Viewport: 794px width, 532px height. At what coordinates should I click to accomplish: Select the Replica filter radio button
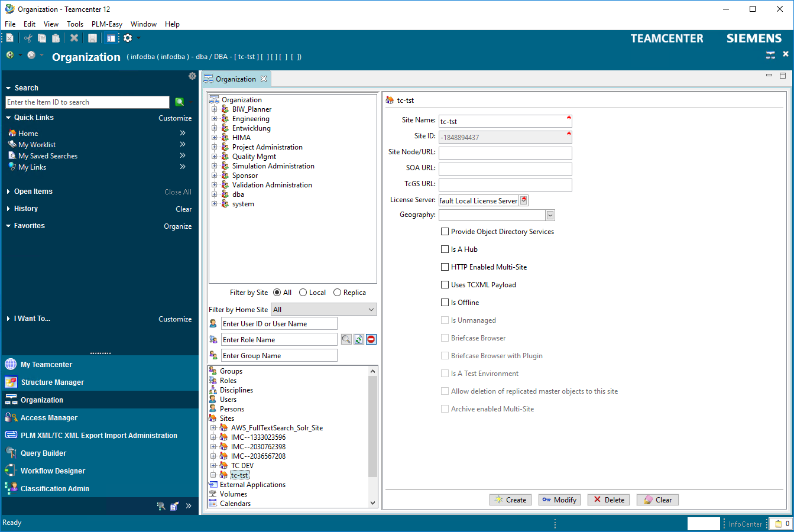pos(338,293)
